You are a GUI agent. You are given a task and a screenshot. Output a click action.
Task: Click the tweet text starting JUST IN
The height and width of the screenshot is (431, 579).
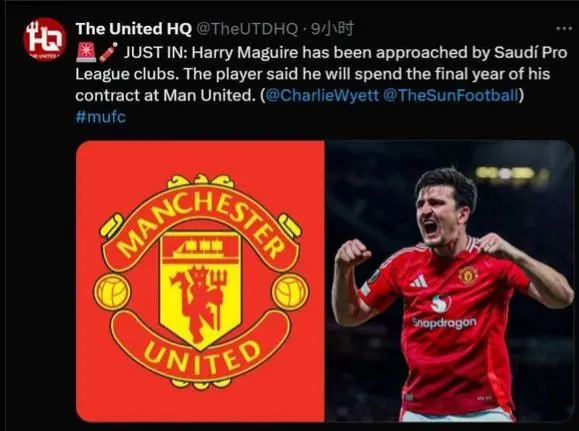pyautogui.click(x=321, y=74)
